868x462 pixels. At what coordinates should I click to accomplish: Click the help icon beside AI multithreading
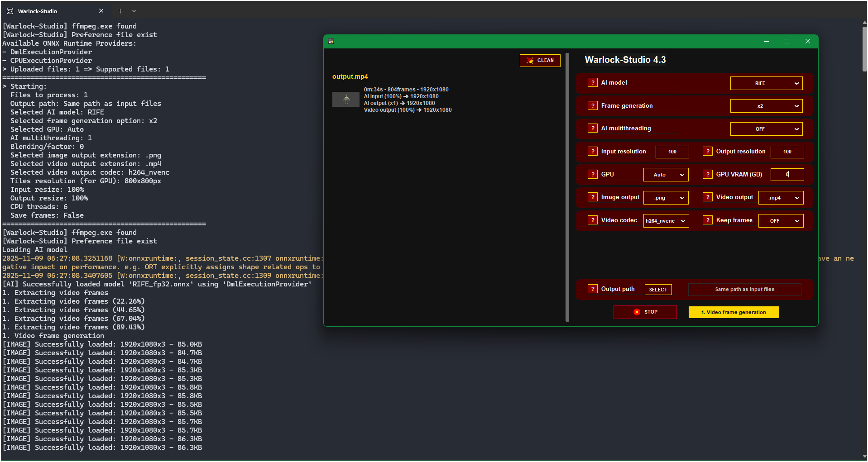(592, 128)
